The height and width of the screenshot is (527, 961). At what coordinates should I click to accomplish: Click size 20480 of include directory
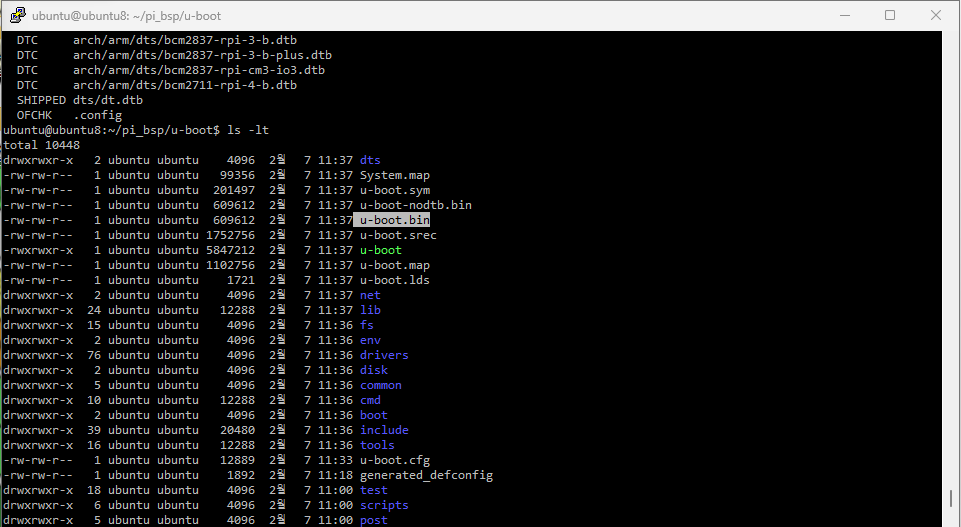[238, 430]
